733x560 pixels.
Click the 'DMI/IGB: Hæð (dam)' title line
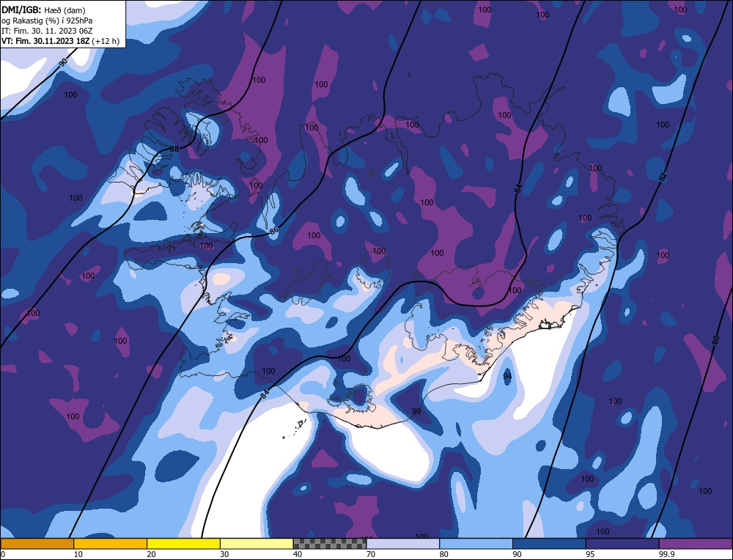(x=43, y=10)
